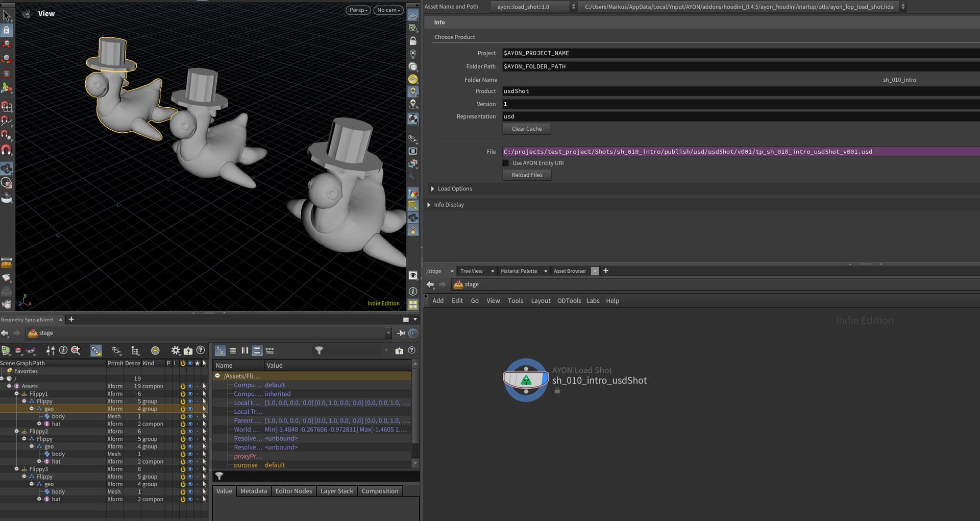The image size is (980, 521).
Task: Open the ayon::load_shot::1.0 asset name dropdown
Action: pos(534,7)
